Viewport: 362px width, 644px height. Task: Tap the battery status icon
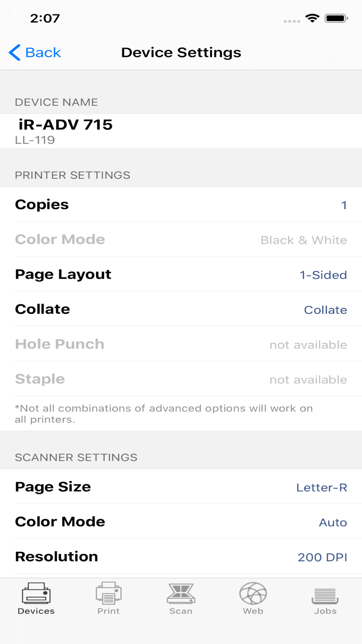pyautogui.click(x=336, y=18)
